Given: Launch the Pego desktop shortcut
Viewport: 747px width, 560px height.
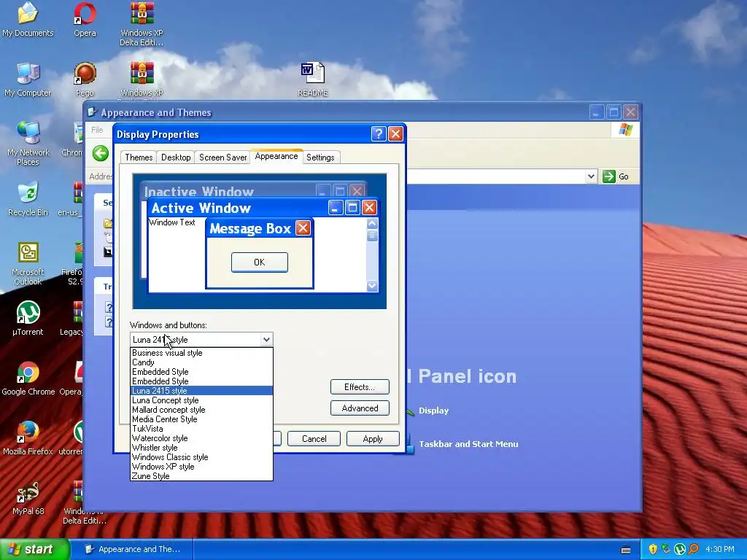Looking at the screenshot, I should [85, 79].
